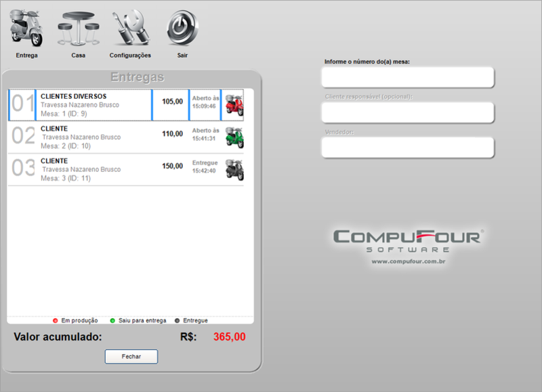Click the Cliente responsável input field
The height and width of the screenshot is (392, 542).
click(408, 112)
